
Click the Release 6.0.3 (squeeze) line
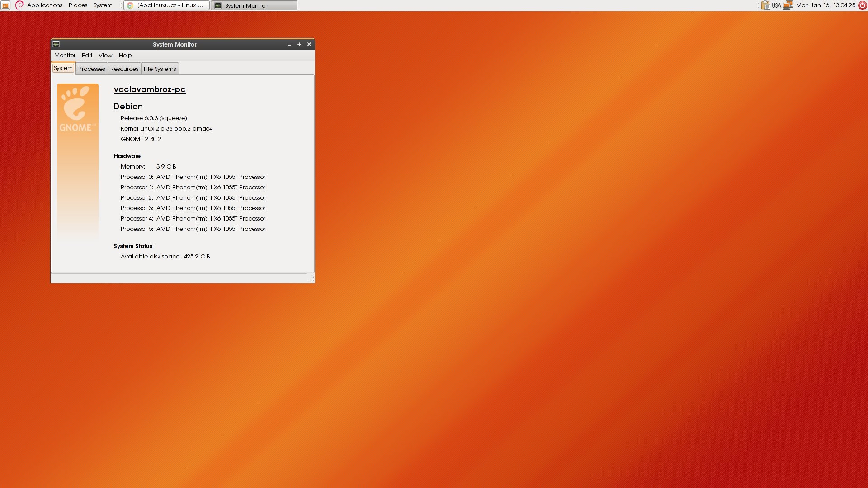[x=154, y=118]
